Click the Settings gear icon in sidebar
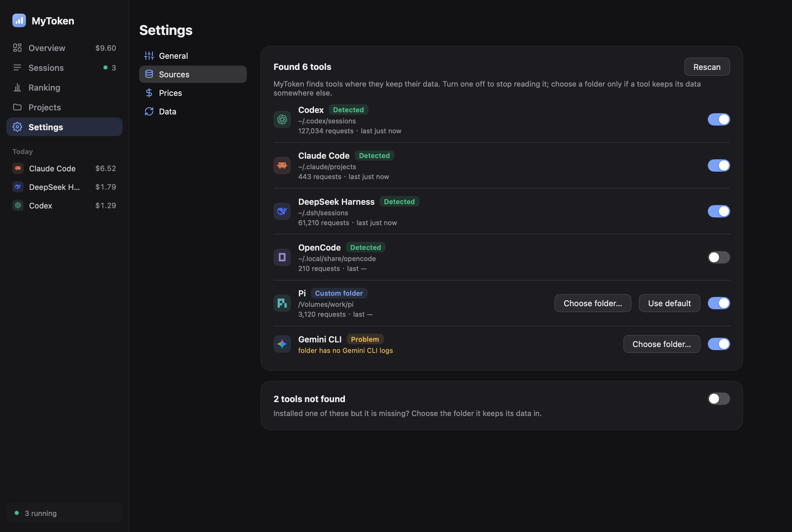 pyautogui.click(x=17, y=127)
